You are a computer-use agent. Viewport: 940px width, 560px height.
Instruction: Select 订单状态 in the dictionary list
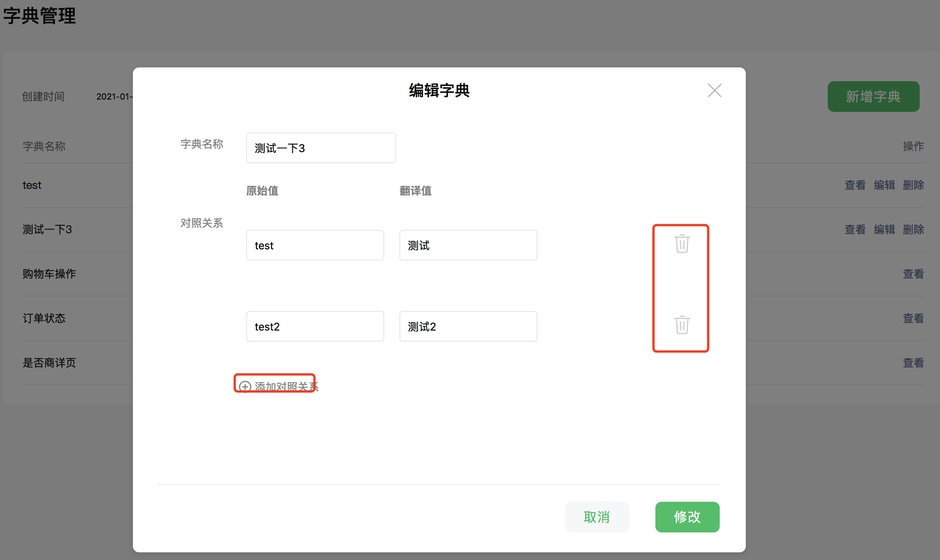[44, 318]
